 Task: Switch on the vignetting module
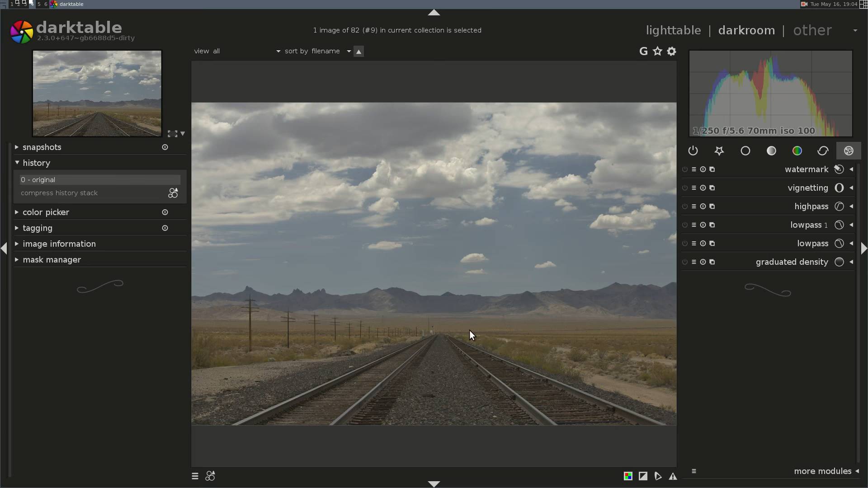click(x=685, y=188)
